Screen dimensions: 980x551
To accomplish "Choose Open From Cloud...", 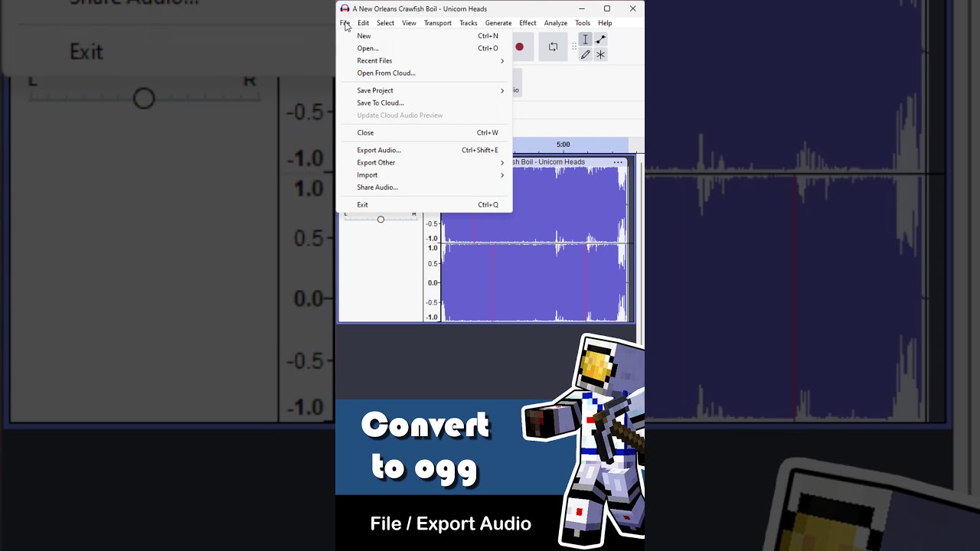I will tap(424, 73).
